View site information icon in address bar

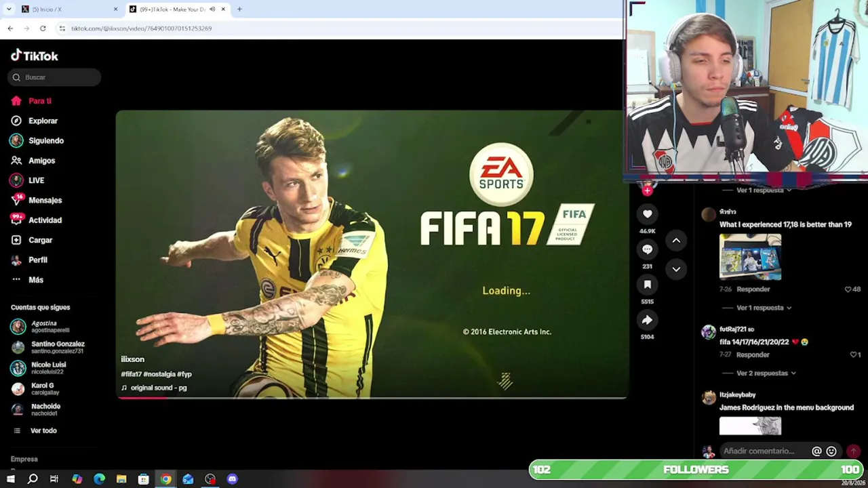[x=62, y=28]
